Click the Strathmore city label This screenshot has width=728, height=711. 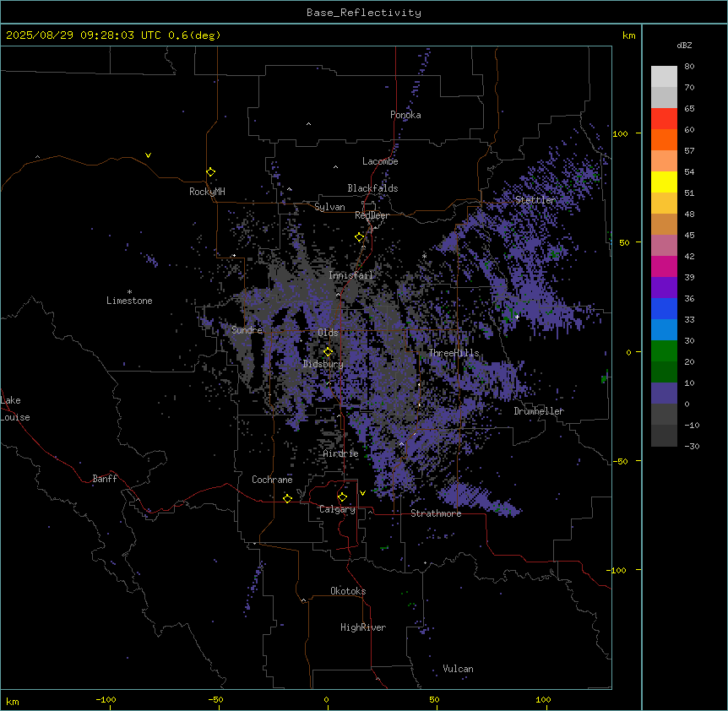436,513
